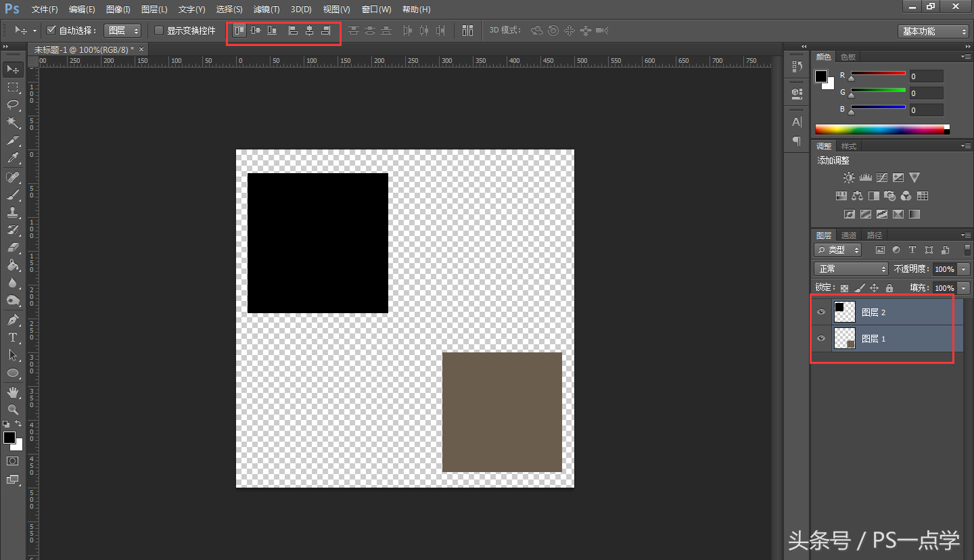
Task: Open the 正常 blend mode dropdown
Action: [x=852, y=269]
